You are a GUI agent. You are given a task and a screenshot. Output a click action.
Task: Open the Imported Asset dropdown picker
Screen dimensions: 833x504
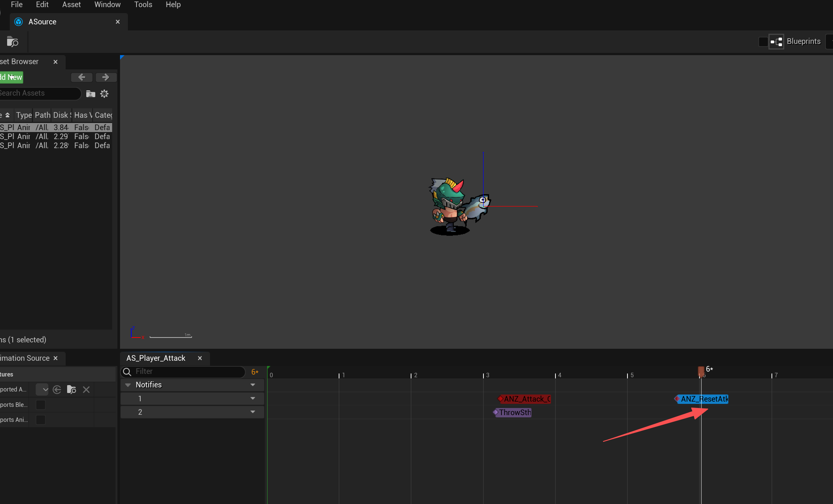[x=42, y=390]
